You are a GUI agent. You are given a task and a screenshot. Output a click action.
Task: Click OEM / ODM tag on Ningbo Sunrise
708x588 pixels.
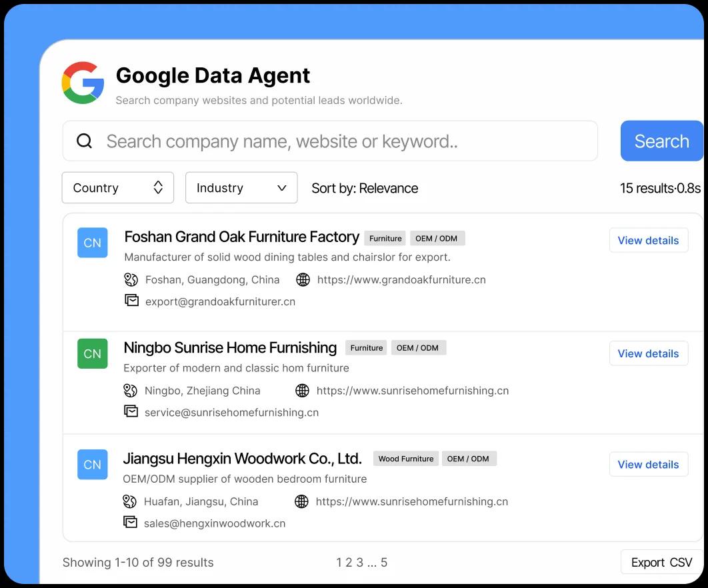[417, 348]
